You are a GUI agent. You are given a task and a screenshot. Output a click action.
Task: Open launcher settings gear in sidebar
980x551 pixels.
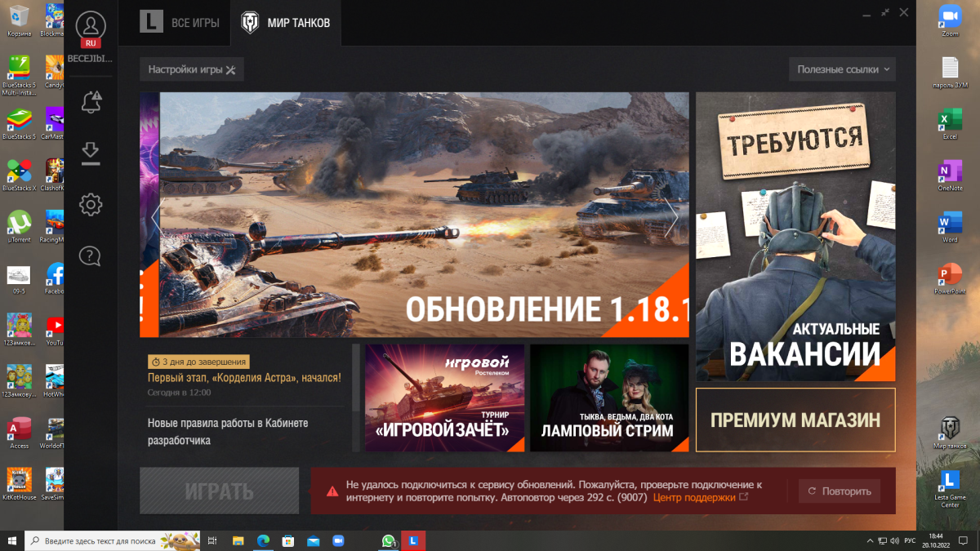[91, 205]
